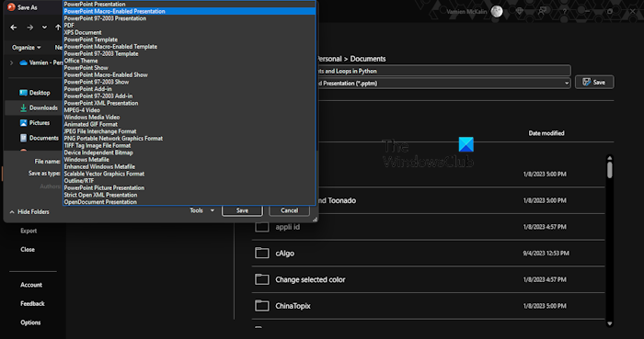Open Downloads in navigation pane

[39, 107]
